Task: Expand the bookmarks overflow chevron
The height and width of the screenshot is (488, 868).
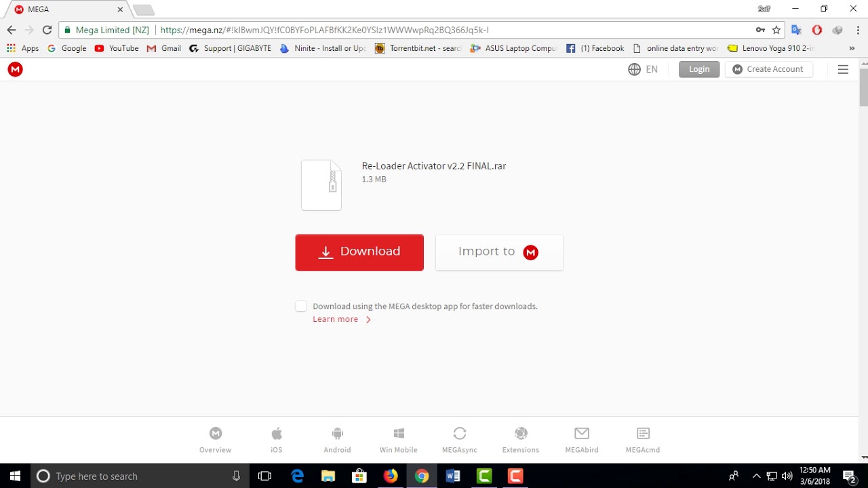Action: (852, 48)
